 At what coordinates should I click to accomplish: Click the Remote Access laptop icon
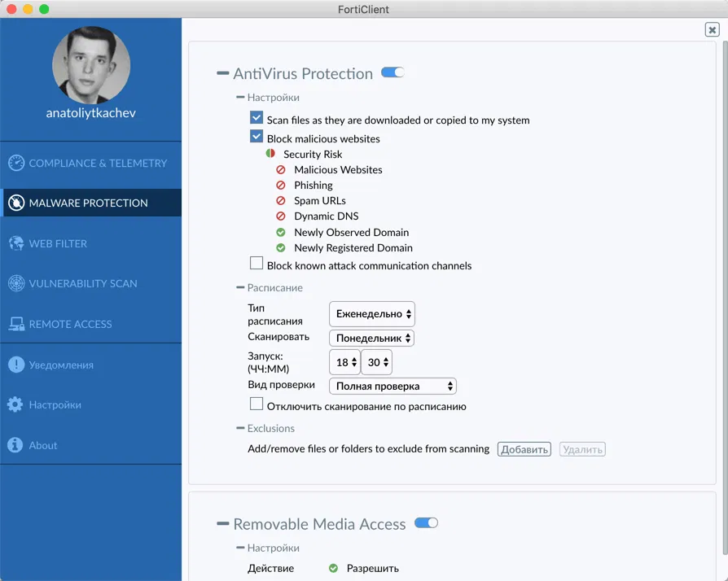click(16, 324)
